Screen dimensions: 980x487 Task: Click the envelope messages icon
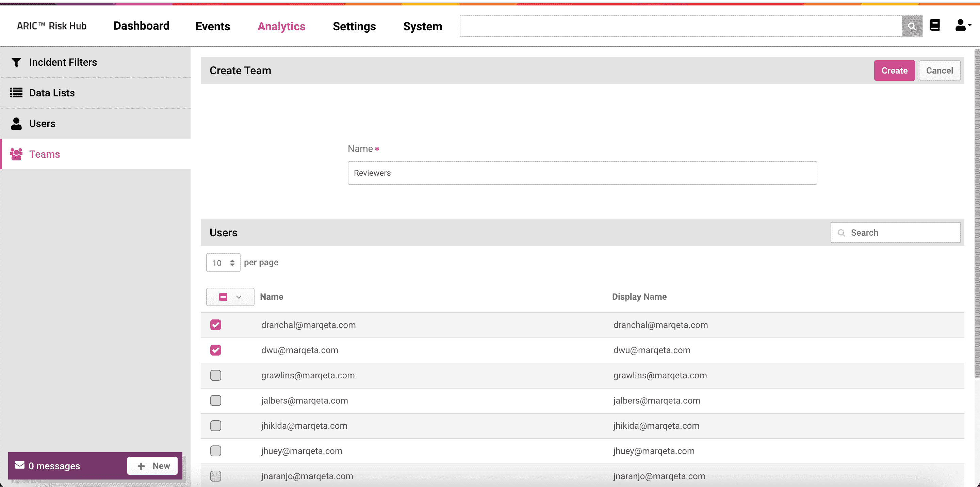(20, 465)
